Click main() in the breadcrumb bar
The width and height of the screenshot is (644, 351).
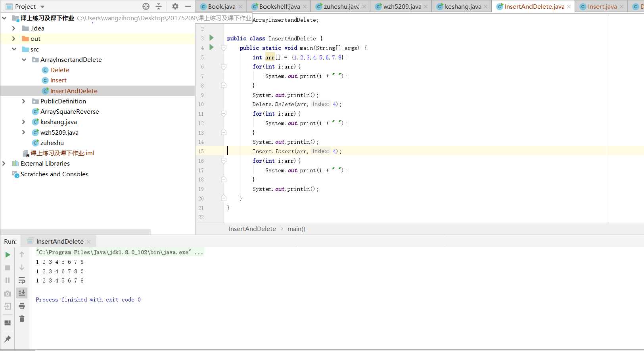(x=296, y=229)
